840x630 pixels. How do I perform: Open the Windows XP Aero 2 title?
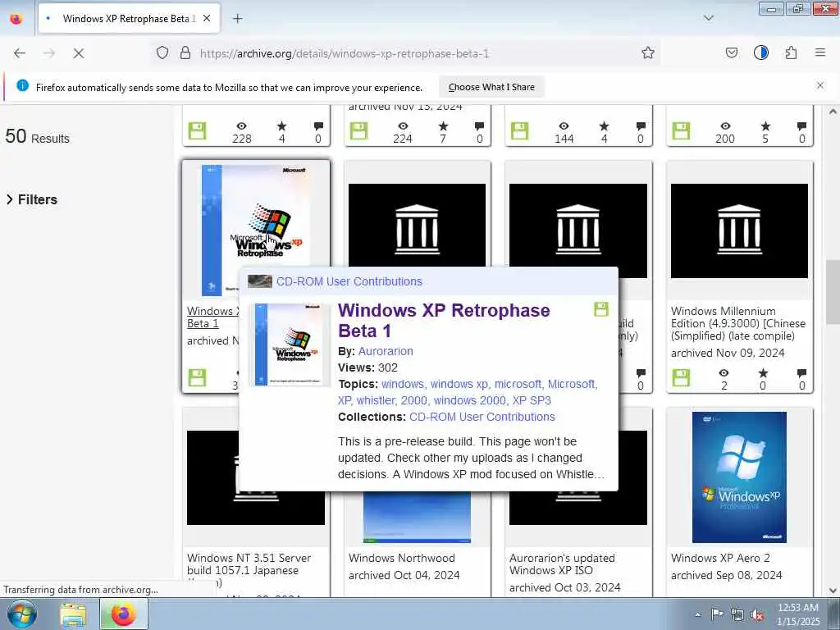point(720,558)
